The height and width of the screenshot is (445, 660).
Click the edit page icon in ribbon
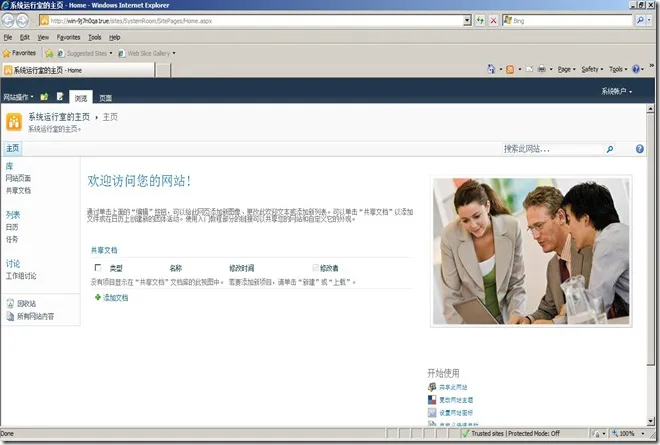point(60,97)
